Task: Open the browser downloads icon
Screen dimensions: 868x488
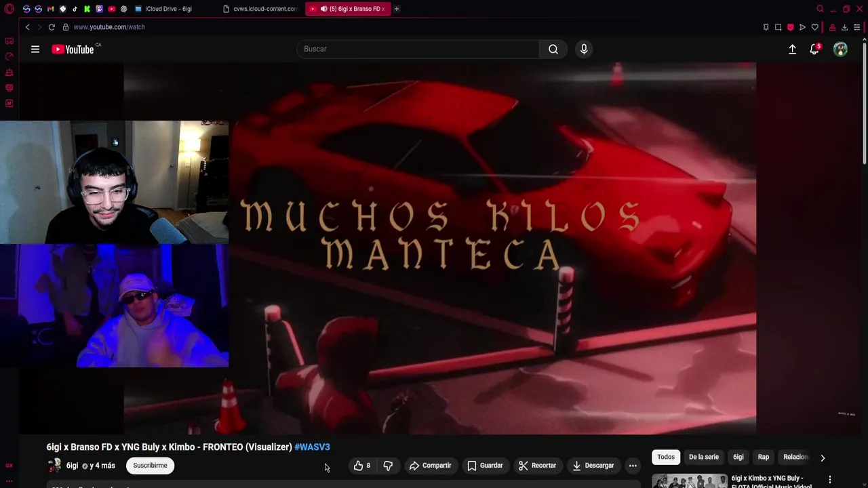Action: click(845, 27)
